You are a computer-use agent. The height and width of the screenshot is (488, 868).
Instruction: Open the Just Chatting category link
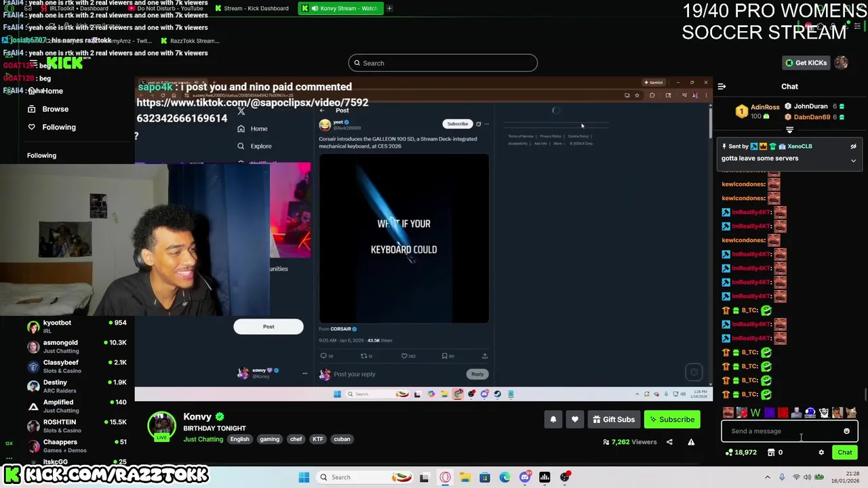(x=203, y=439)
